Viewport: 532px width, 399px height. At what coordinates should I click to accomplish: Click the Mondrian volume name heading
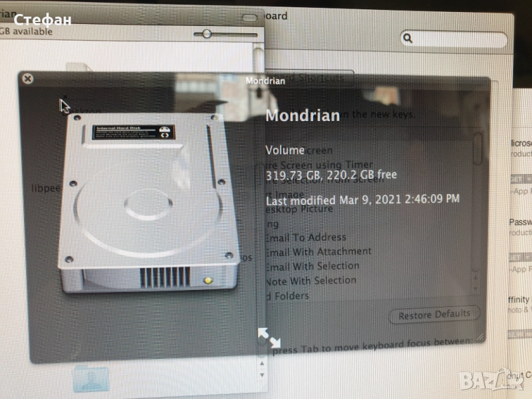coord(303,115)
